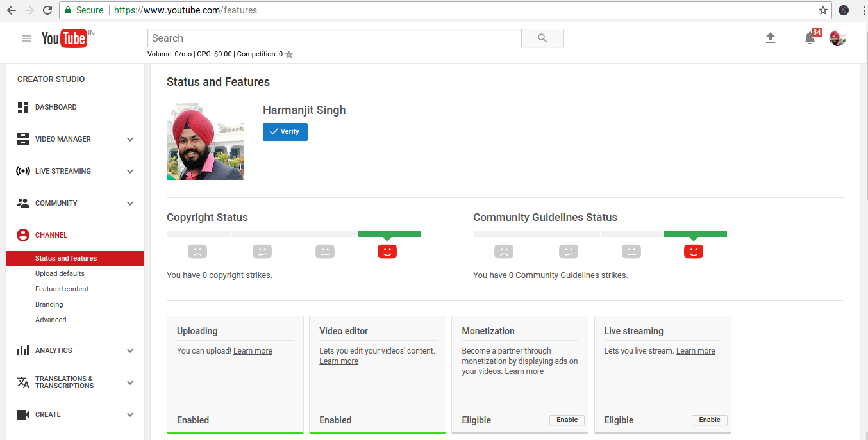The height and width of the screenshot is (440, 868).
Task: Open the hamburger guide menu
Action: click(26, 38)
